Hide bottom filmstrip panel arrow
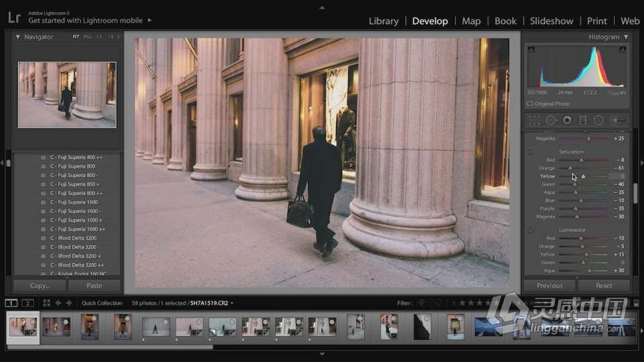The height and width of the screenshot is (362, 644). (322, 354)
